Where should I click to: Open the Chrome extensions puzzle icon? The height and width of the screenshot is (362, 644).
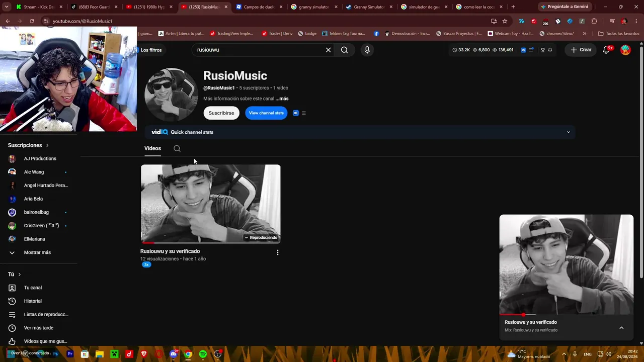594,21
